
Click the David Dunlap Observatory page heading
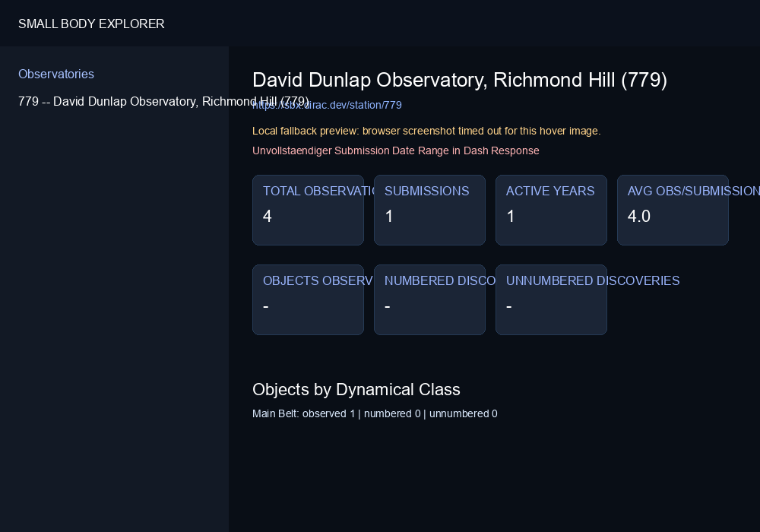tap(460, 80)
